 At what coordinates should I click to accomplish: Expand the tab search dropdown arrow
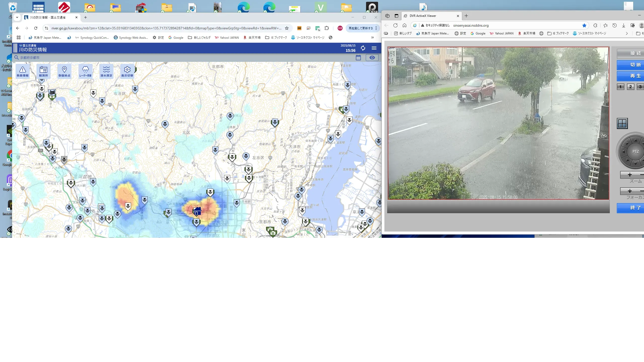point(17,17)
